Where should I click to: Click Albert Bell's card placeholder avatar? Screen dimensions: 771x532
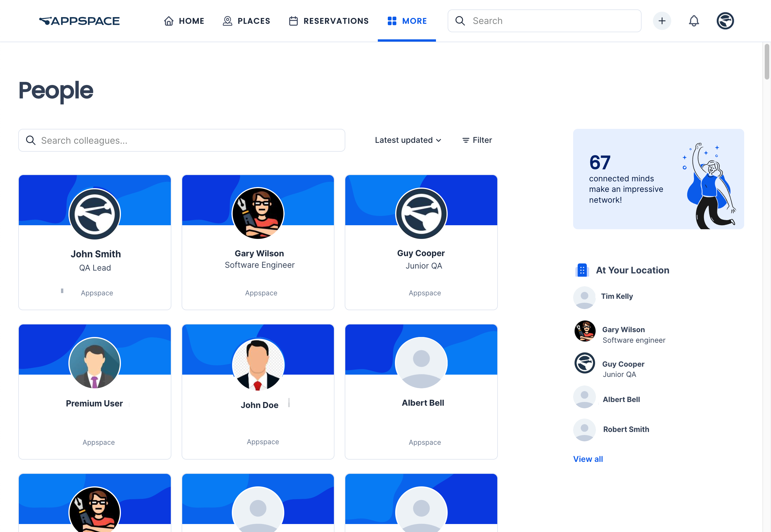coord(421,363)
